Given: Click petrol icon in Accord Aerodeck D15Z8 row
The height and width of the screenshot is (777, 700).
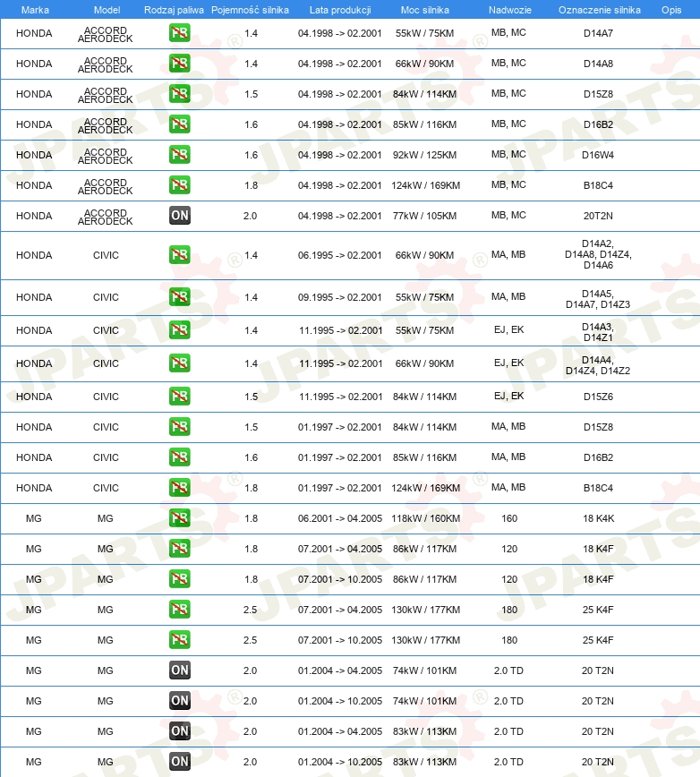Looking at the screenshot, I should (x=179, y=94).
